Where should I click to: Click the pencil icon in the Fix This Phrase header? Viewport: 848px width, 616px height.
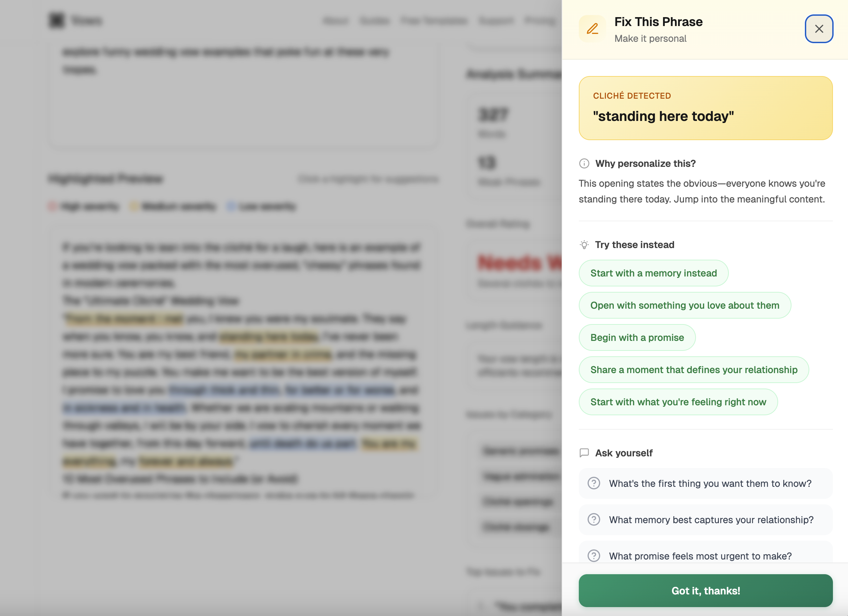(x=592, y=28)
